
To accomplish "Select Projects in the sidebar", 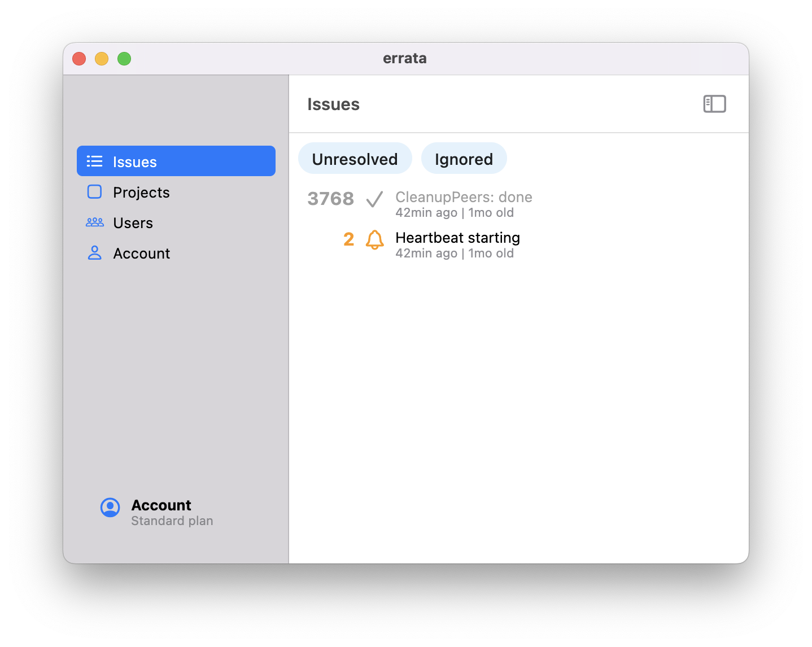I will point(141,192).
